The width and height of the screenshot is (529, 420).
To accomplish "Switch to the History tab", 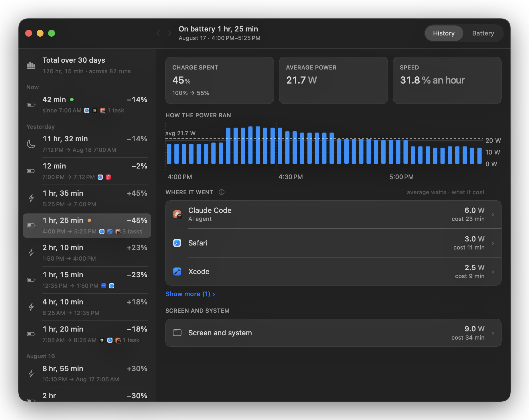I will point(444,33).
